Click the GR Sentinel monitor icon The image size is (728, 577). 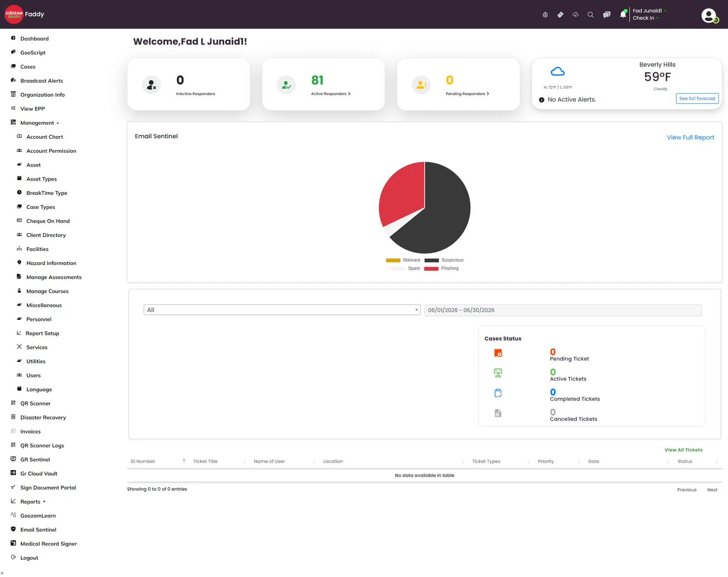(x=13, y=459)
